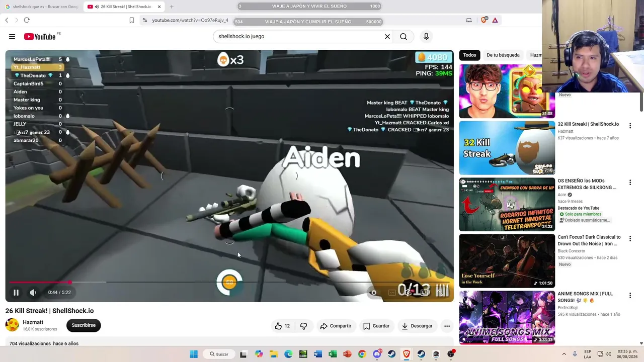Run search with the magnifier button
This screenshot has width=644, height=362.
pyautogui.click(x=404, y=36)
